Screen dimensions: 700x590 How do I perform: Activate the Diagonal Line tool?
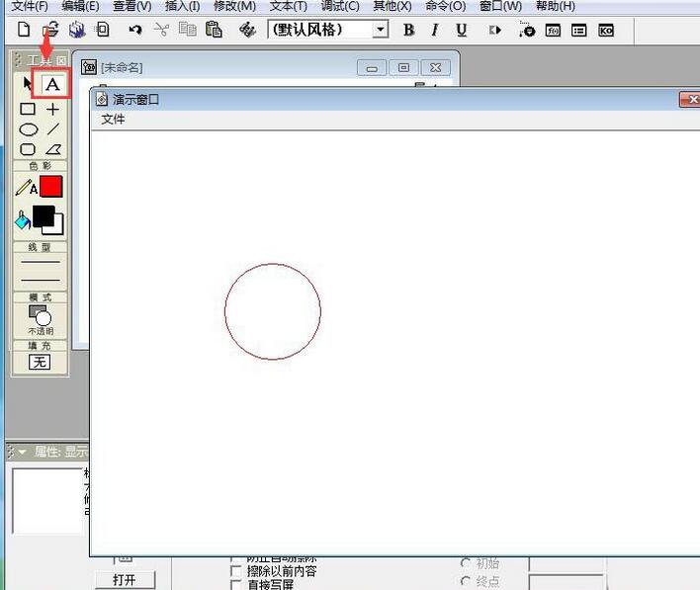53,129
